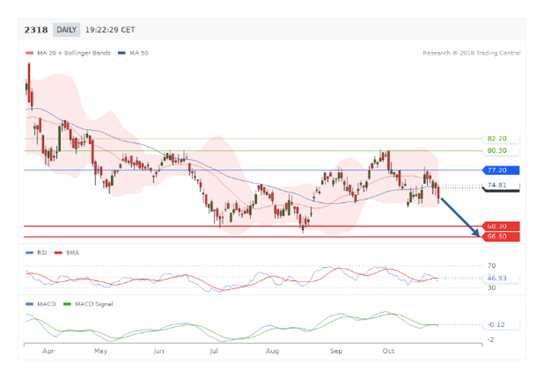Image resolution: width=556 pixels, height=384 pixels.
Task: Click the RSI 70 level label
Action: 491,266
